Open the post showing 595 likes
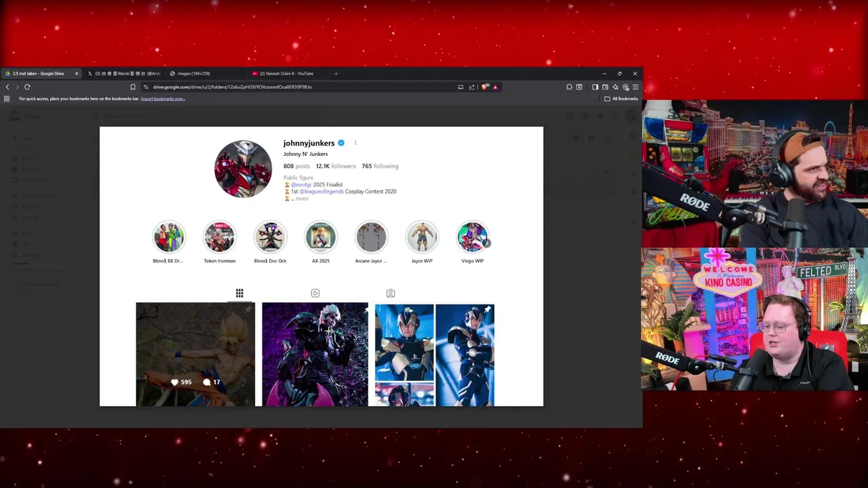The height and width of the screenshot is (488, 868). coord(195,354)
